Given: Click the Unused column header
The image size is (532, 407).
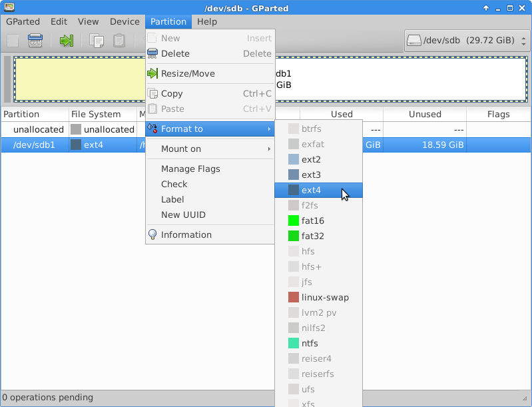Looking at the screenshot, I should tap(425, 115).
